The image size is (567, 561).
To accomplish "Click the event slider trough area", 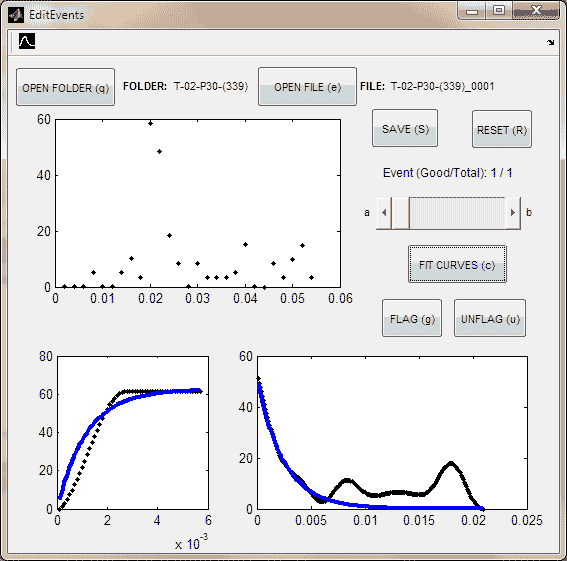I will (x=457, y=213).
